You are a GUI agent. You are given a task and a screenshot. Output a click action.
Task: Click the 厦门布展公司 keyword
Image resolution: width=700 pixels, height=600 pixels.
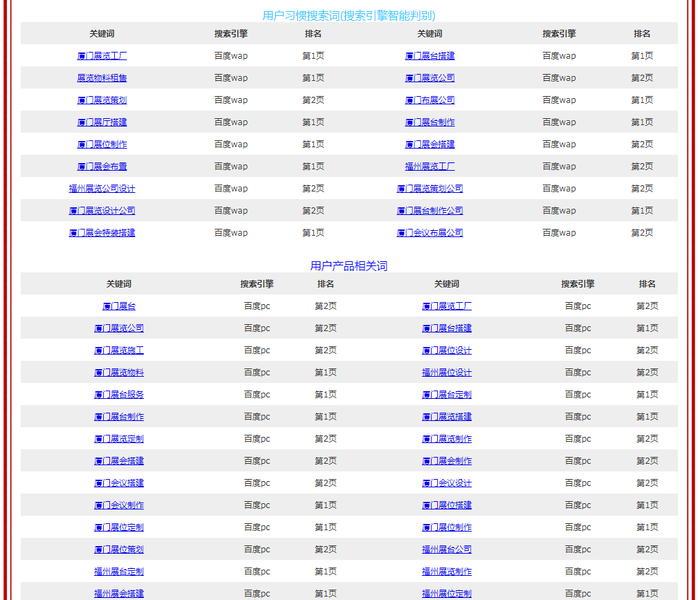430,100
